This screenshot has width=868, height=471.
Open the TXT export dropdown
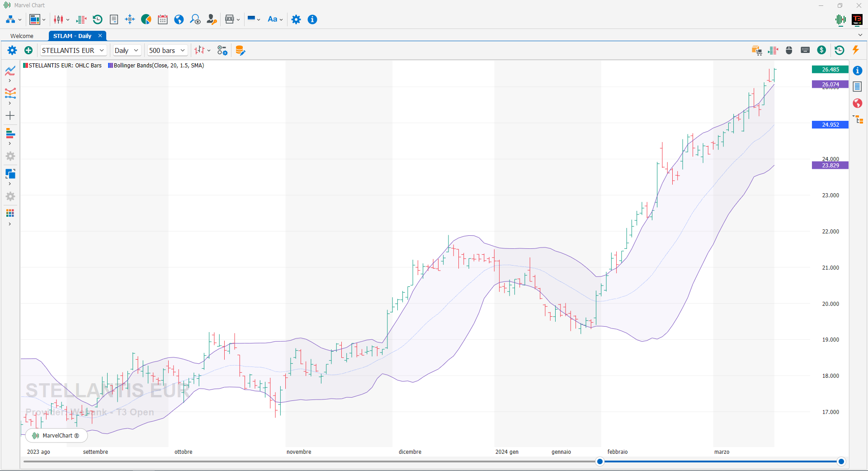click(x=233, y=19)
